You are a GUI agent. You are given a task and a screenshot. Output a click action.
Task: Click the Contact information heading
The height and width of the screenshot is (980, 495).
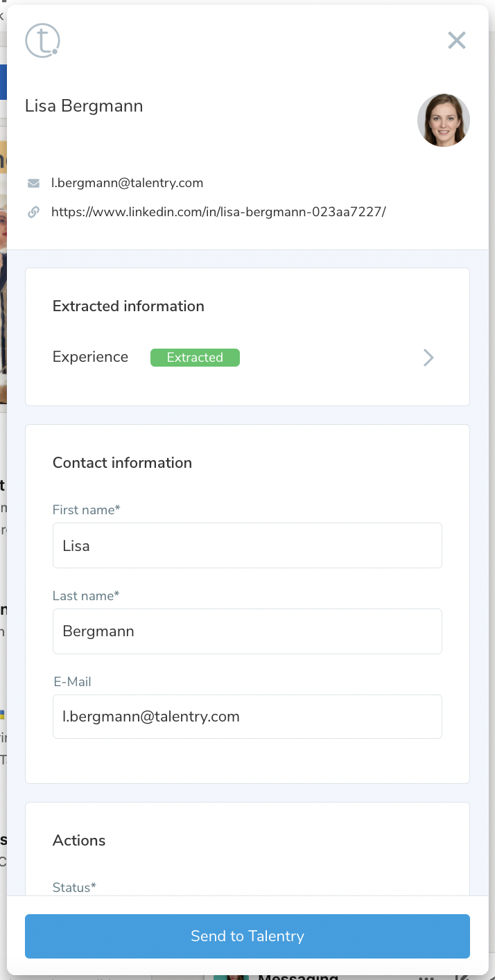[x=122, y=463]
